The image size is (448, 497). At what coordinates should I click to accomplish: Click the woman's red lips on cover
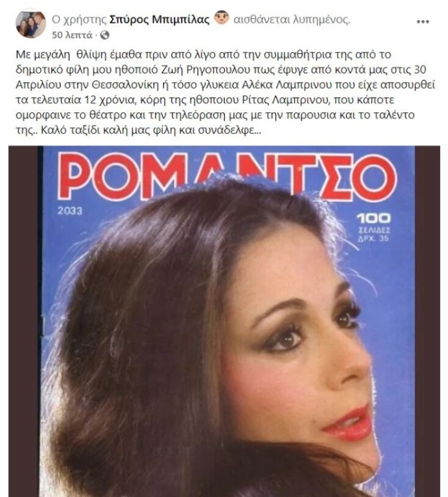pyautogui.click(x=348, y=423)
